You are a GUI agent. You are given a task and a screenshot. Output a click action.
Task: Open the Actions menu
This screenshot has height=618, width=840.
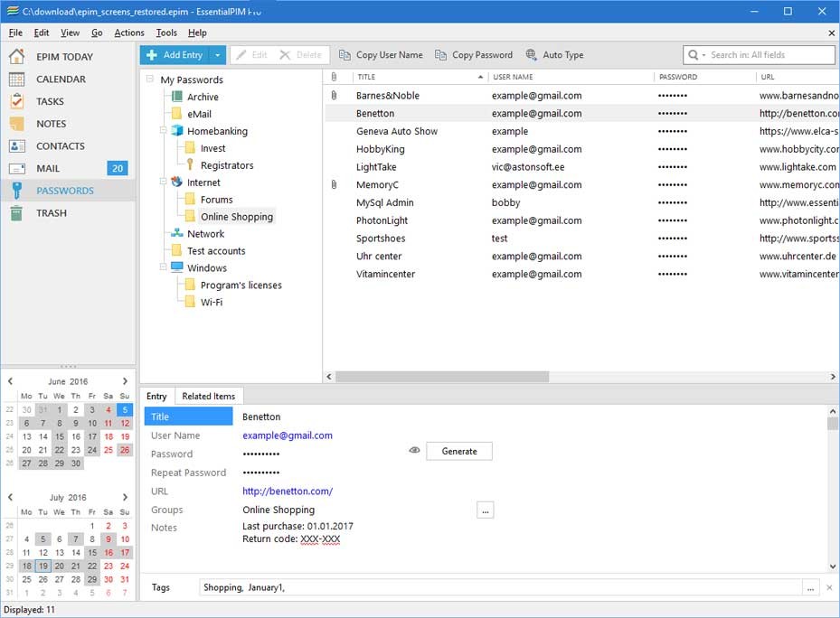click(x=129, y=33)
